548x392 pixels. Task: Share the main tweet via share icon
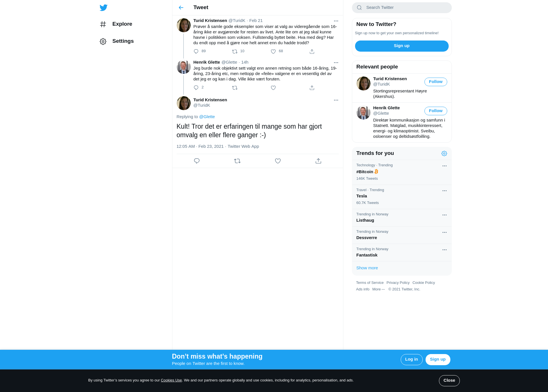tap(318, 161)
